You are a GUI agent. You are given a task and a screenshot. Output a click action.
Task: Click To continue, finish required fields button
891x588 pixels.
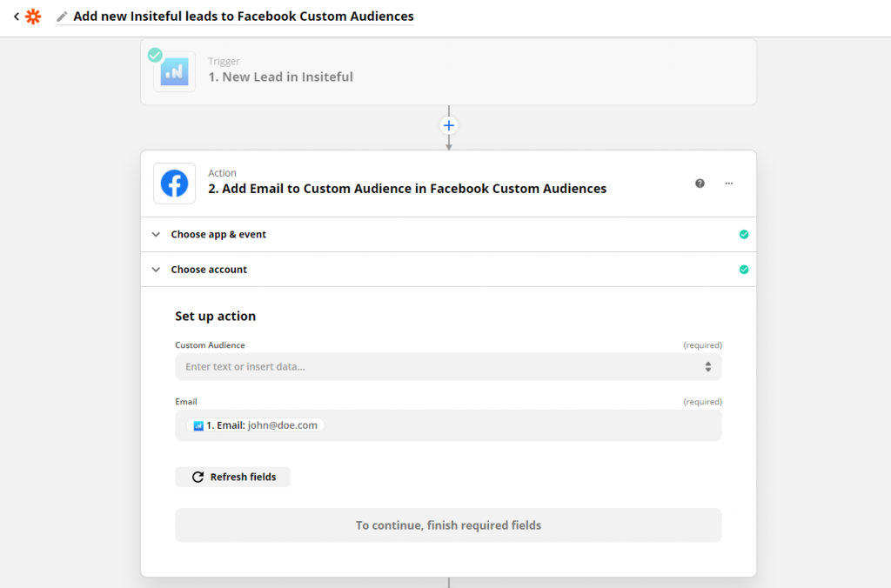tap(448, 525)
